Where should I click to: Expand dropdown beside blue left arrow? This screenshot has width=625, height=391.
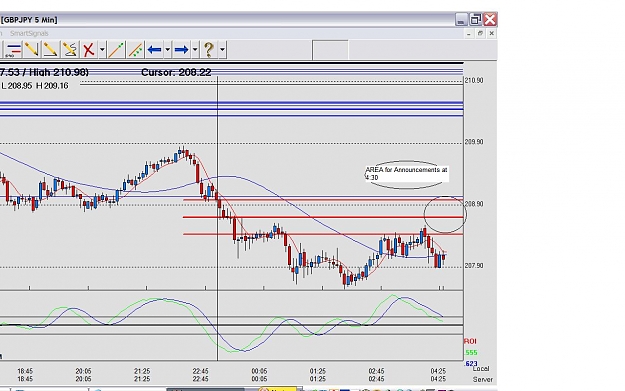coord(167,50)
